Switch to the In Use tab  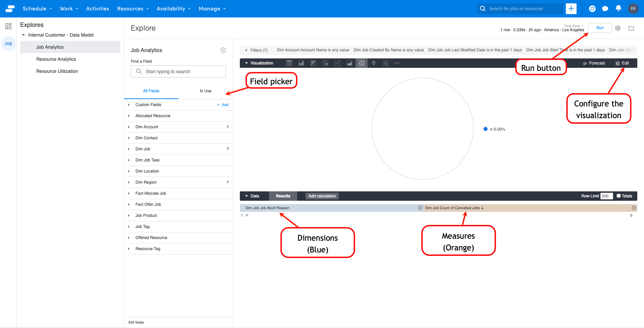206,91
